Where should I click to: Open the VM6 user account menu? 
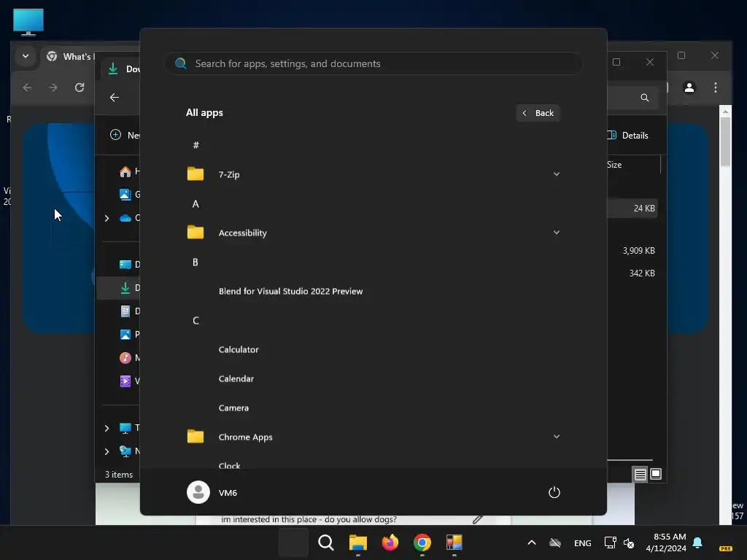click(x=212, y=492)
